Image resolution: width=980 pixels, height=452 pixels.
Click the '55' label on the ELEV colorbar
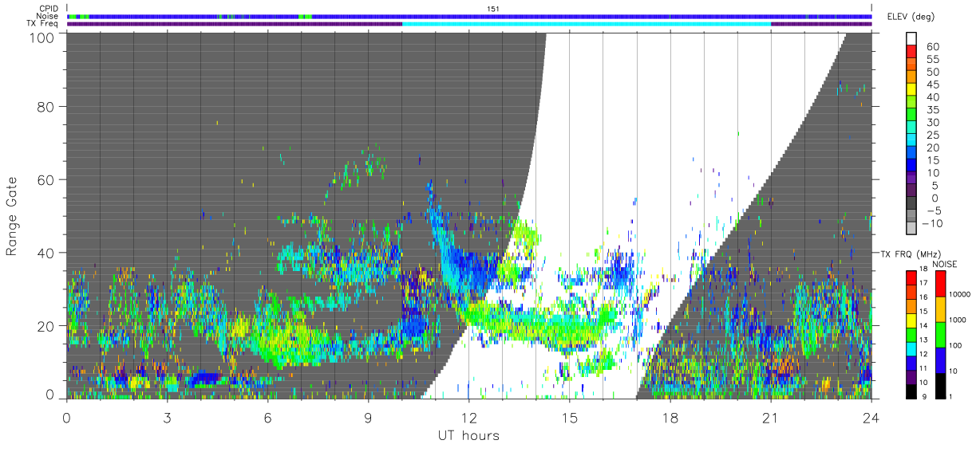(x=933, y=59)
